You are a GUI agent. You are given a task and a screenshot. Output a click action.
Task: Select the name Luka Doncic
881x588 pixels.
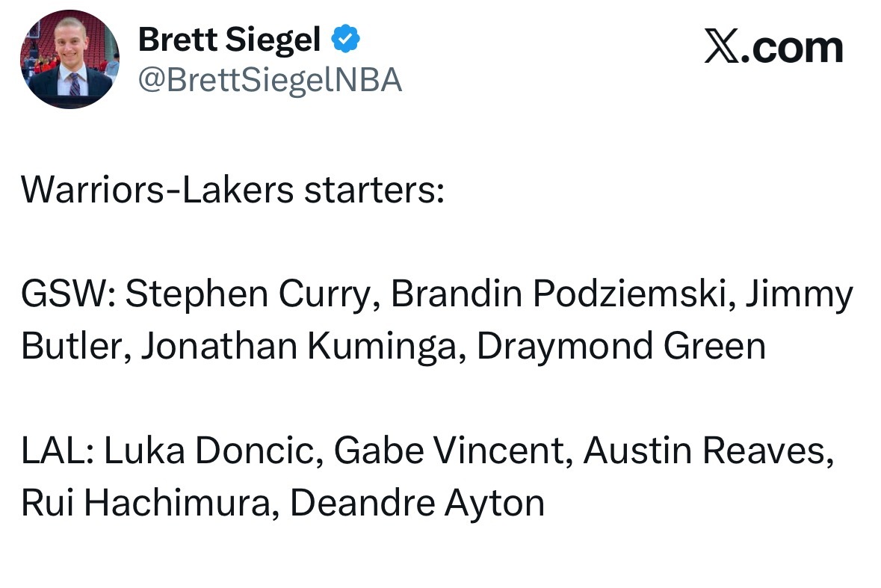coord(214,451)
